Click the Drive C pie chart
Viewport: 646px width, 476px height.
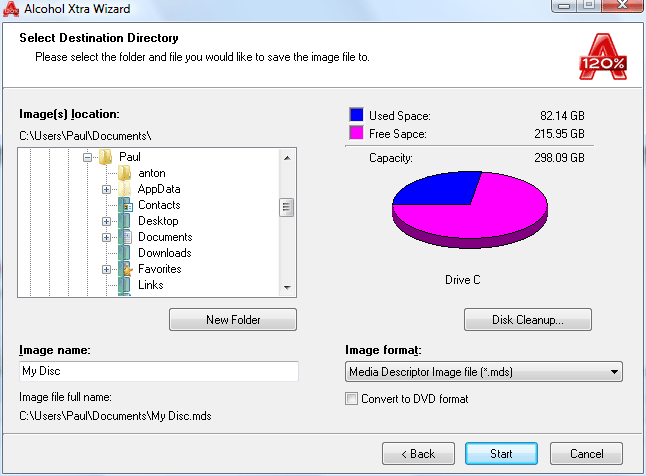470,210
